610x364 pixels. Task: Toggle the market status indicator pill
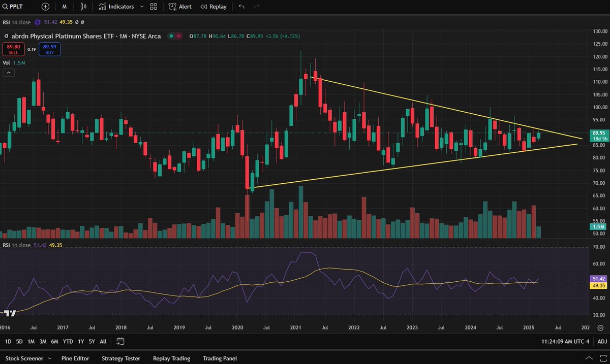click(176, 37)
